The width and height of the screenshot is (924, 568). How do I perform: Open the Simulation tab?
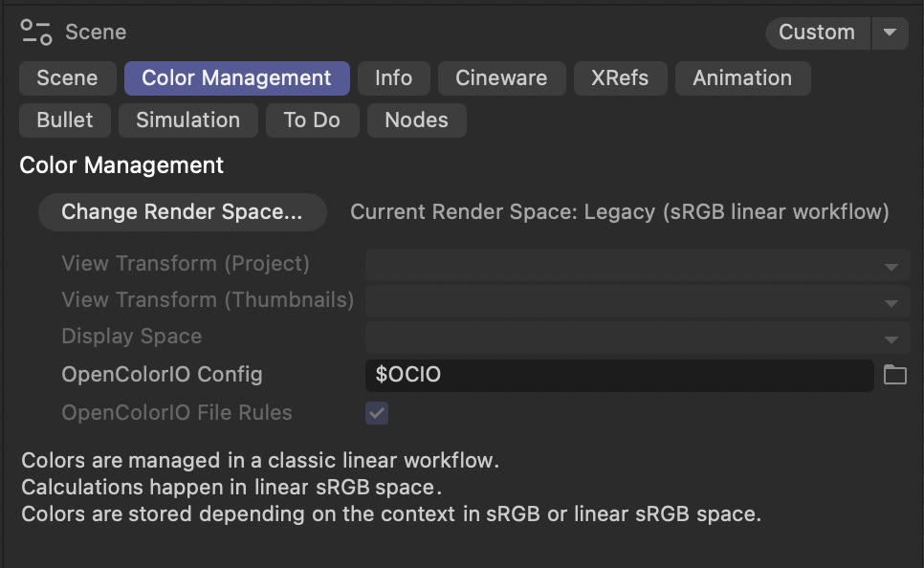tap(187, 120)
